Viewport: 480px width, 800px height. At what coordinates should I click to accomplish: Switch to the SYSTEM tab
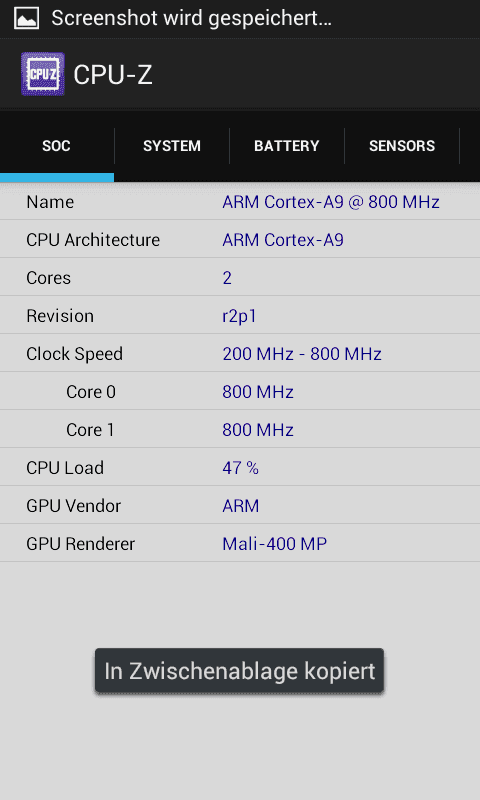click(172, 146)
